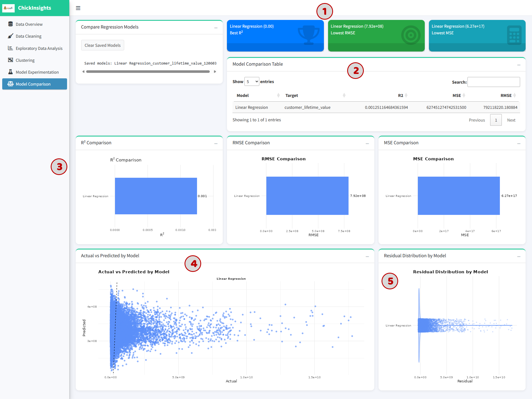Image resolution: width=532 pixels, height=399 pixels.
Task: Go to Next table page
Action: point(511,120)
